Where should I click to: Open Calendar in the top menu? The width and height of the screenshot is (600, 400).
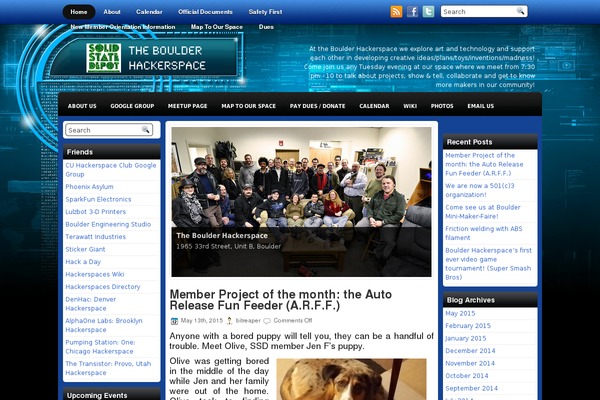(x=149, y=12)
